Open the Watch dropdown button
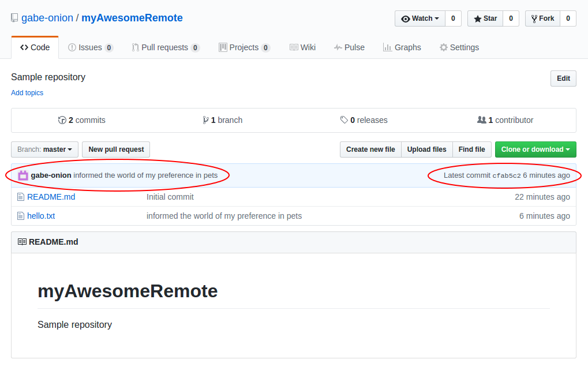This screenshot has width=588, height=374. coord(420,18)
